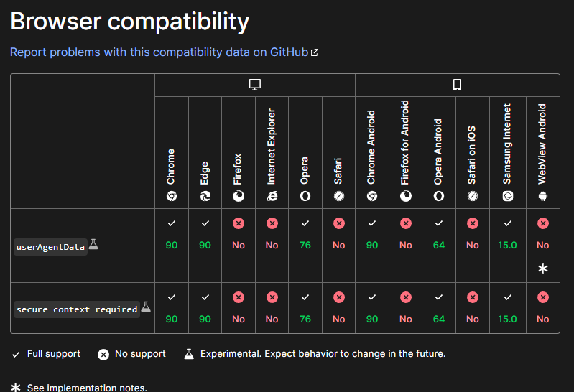
Task: Click the Samsung Internet browser icon
Action: 508,196
